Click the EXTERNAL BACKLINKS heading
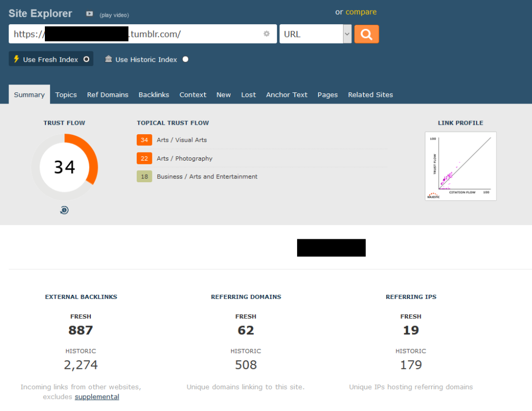The image size is (532, 411). pyautogui.click(x=81, y=297)
